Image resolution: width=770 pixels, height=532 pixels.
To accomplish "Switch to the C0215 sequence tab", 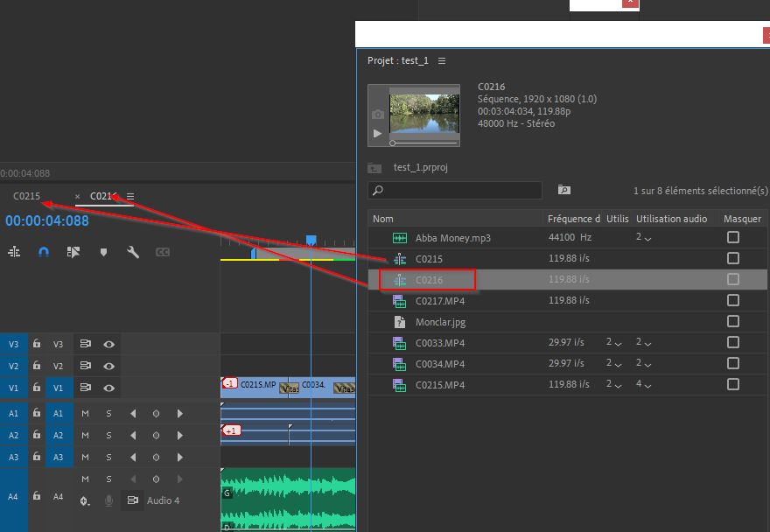I will [x=27, y=196].
